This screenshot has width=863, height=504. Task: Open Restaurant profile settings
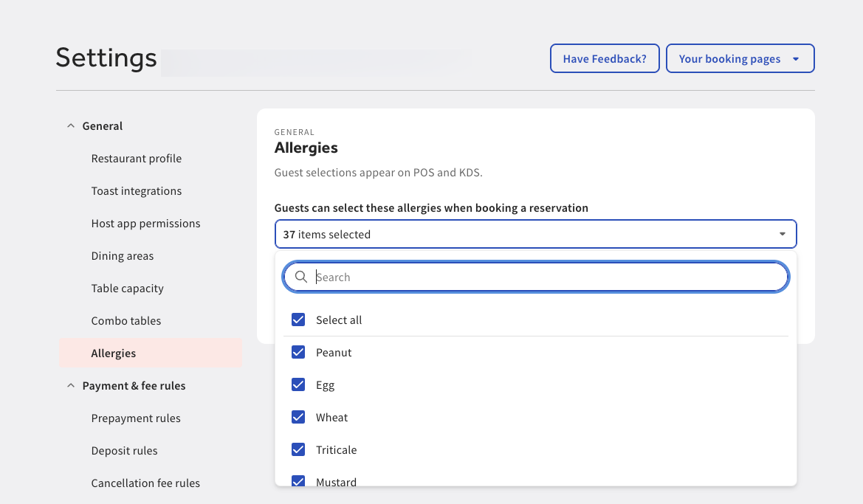pos(136,158)
